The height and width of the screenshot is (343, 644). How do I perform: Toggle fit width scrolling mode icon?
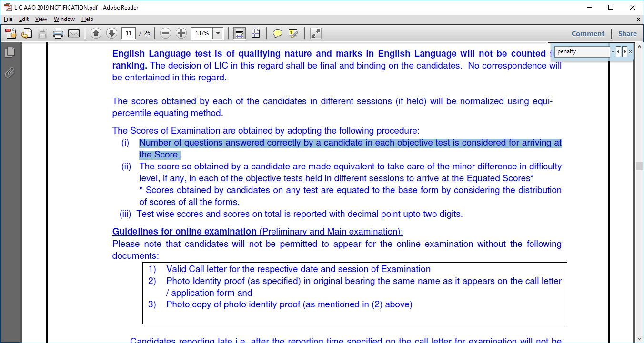tap(240, 33)
